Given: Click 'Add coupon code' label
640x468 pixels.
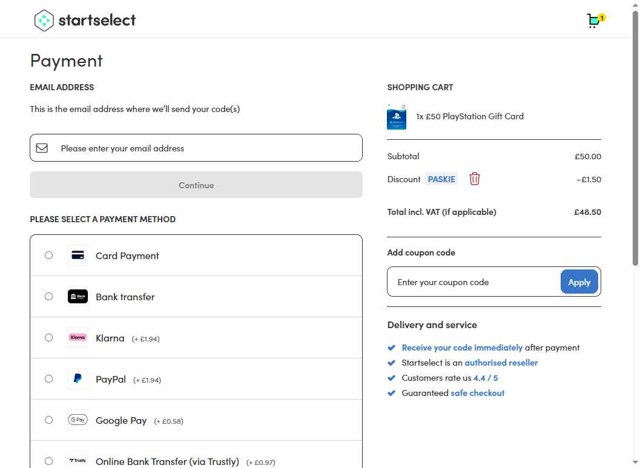Looking at the screenshot, I should pos(421,253).
